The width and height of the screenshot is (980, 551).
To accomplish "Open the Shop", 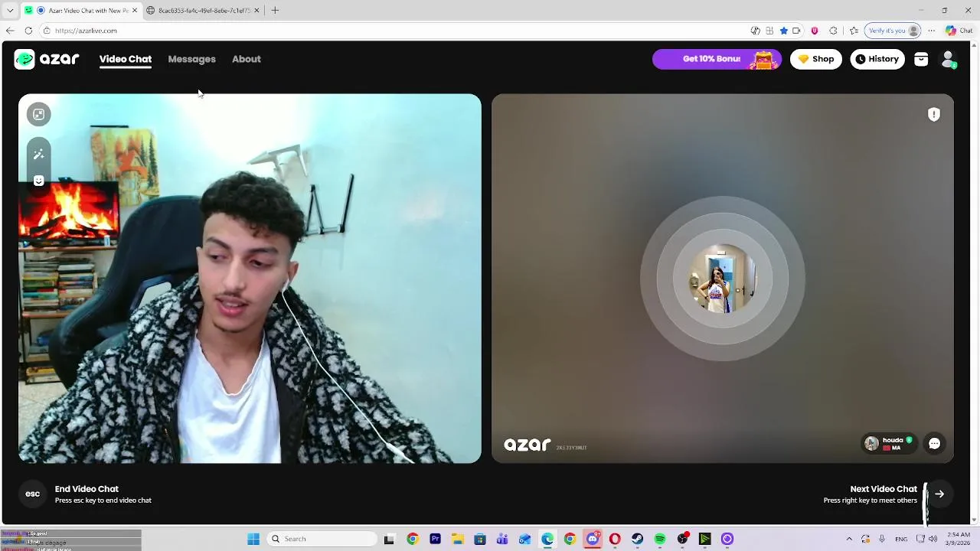I will click(x=815, y=59).
